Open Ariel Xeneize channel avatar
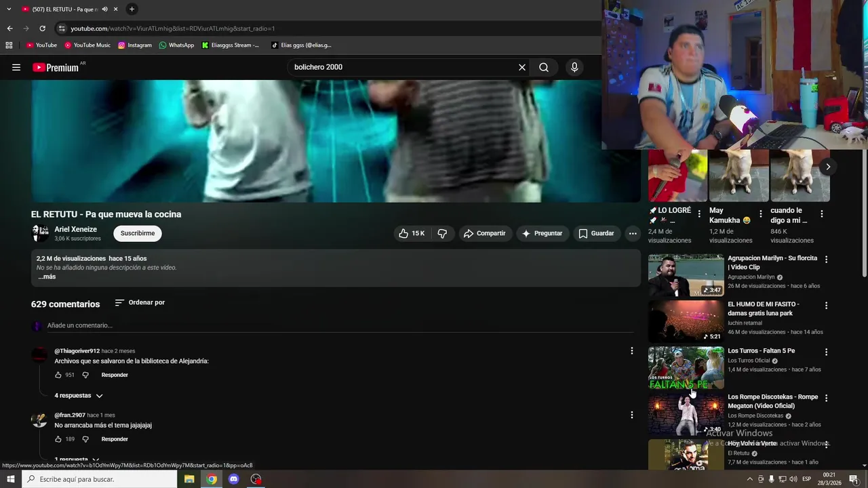868x488 pixels. 40,233
